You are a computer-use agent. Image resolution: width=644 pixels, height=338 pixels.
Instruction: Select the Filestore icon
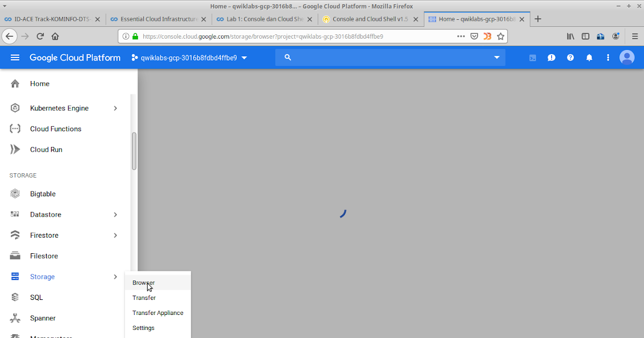[14, 256]
